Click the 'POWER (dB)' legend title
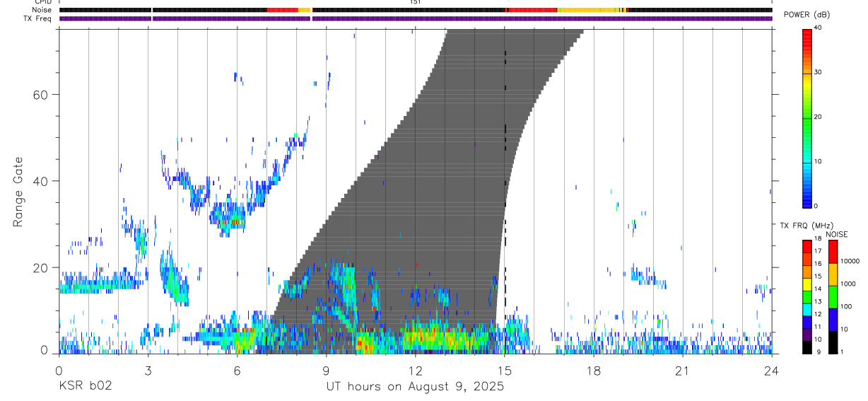The height and width of the screenshot is (401, 868). point(807,16)
